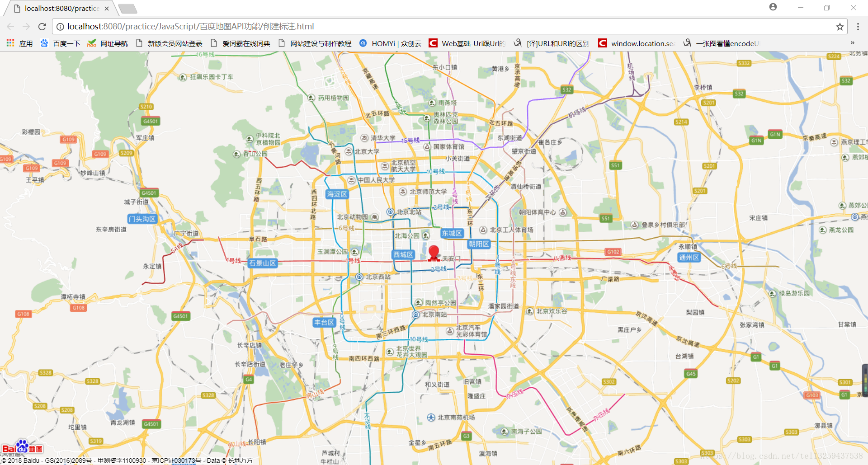The width and height of the screenshot is (868, 465).
Task: Reload the page with the refresh icon
Action: pos(42,27)
